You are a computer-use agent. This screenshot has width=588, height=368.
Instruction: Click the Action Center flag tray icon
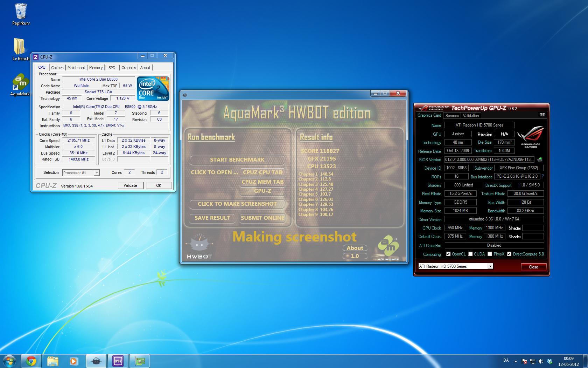coord(524,361)
